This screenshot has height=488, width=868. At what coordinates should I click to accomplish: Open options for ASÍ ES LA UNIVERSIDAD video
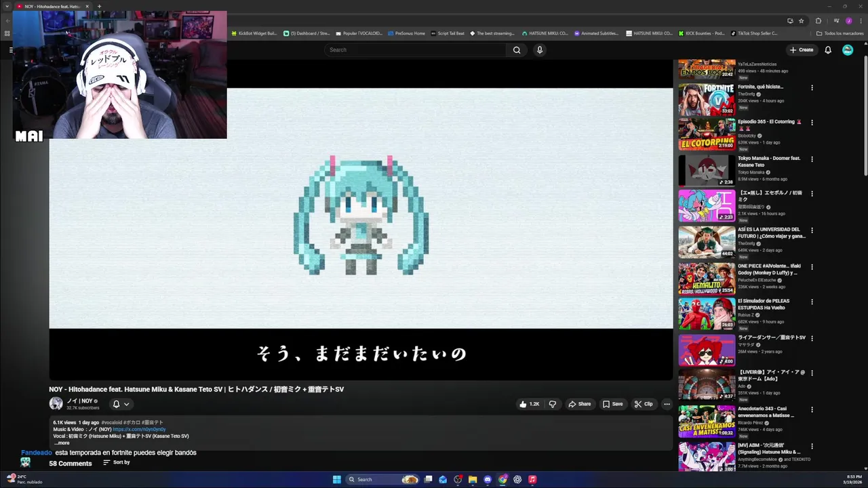coord(812,230)
